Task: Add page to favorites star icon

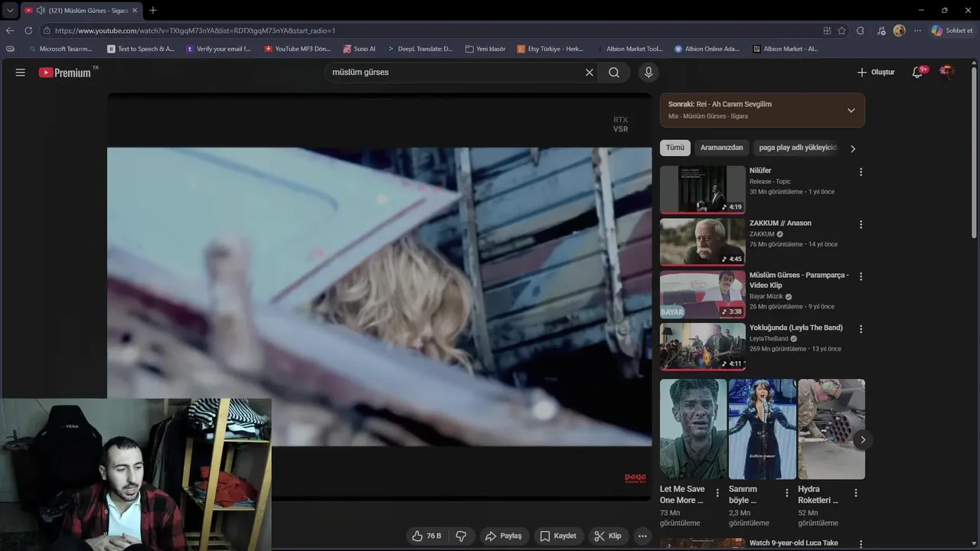Action: pyautogui.click(x=842, y=31)
